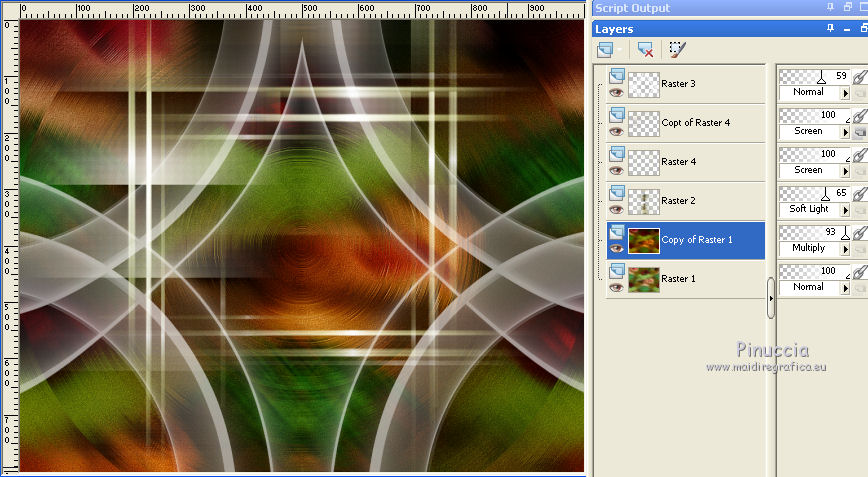
Task: Click the Multiply blend mode label
Action: pyautogui.click(x=808, y=248)
